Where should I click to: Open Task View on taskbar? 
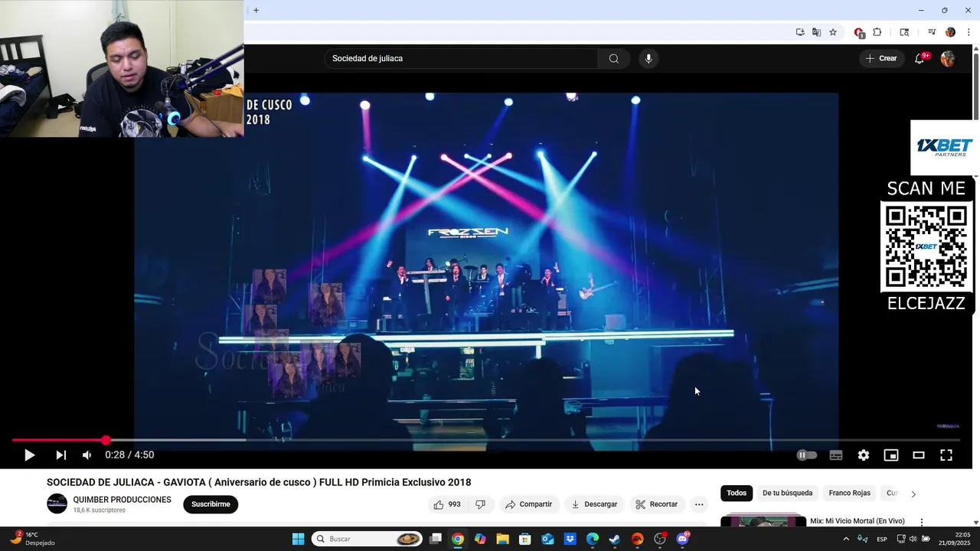coord(435,539)
